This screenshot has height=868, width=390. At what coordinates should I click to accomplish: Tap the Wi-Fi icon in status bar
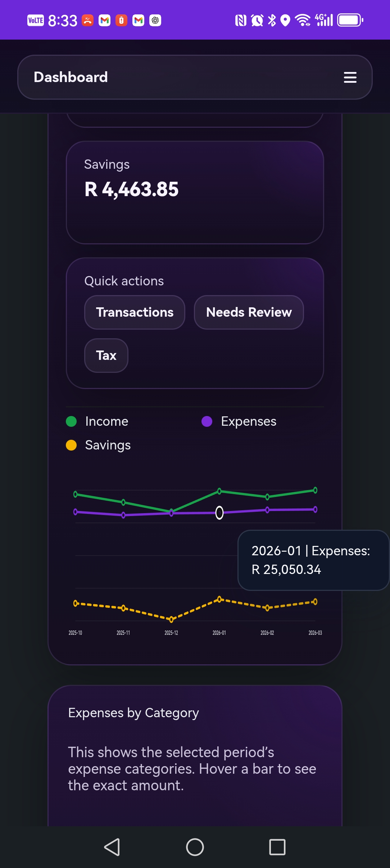pos(303,19)
